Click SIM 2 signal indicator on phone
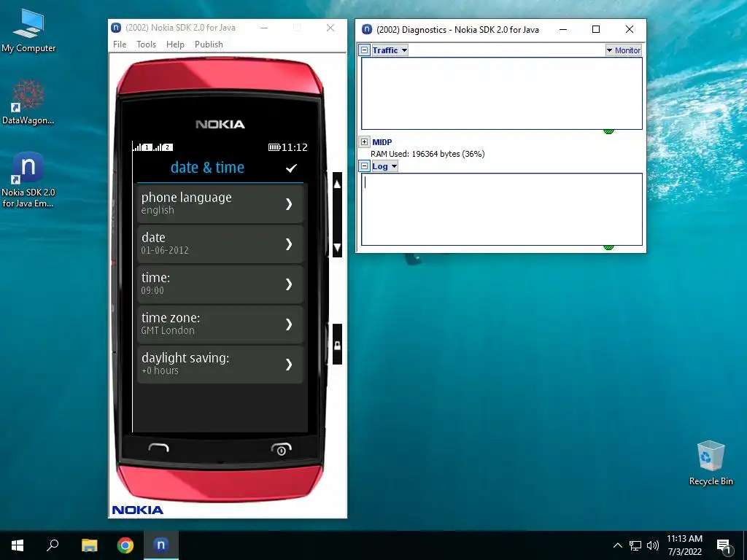The image size is (747, 560). click(x=163, y=147)
